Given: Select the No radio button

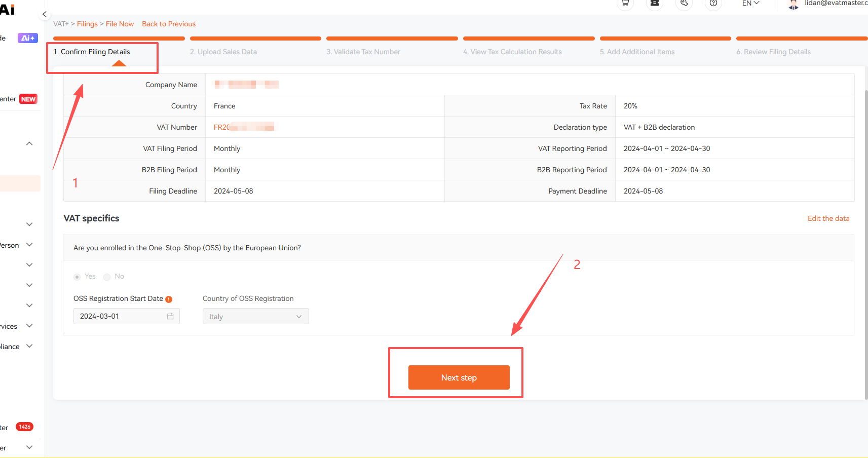Looking at the screenshot, I should (107, 277).
